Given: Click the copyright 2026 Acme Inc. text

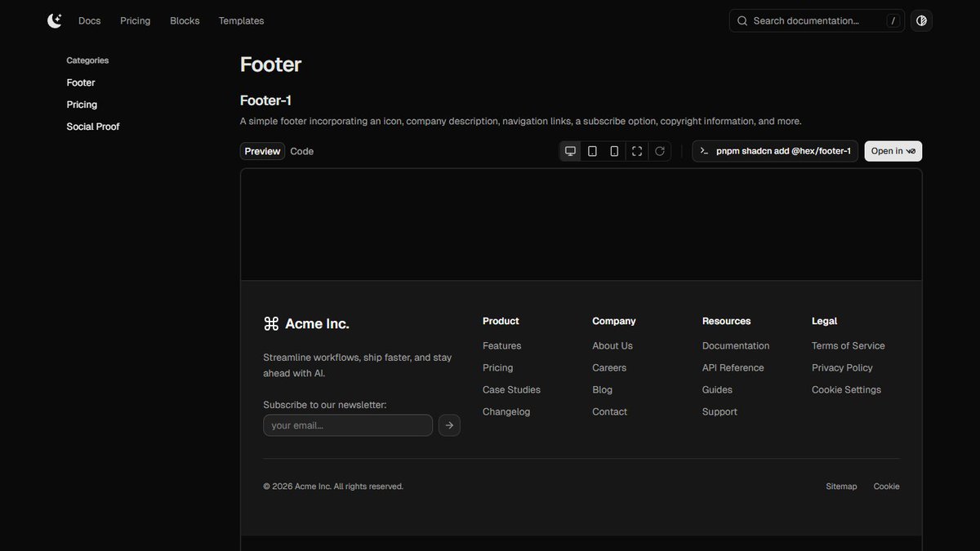Looking at the screenshot, I should (x=333, y=487).
